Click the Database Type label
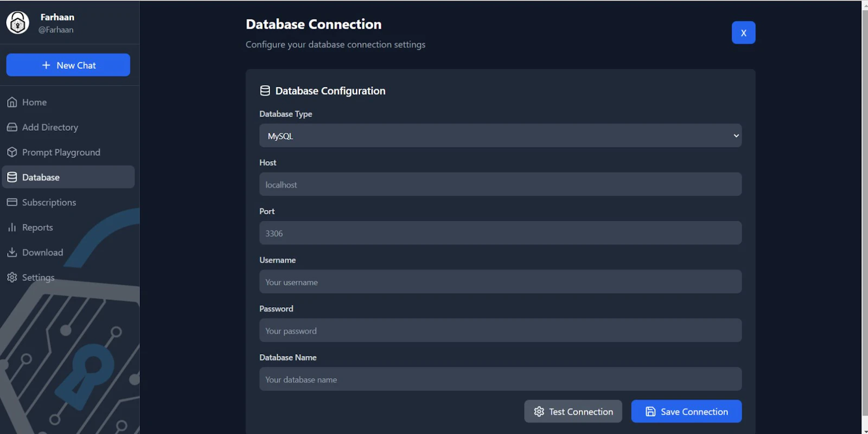 (286, 114)
